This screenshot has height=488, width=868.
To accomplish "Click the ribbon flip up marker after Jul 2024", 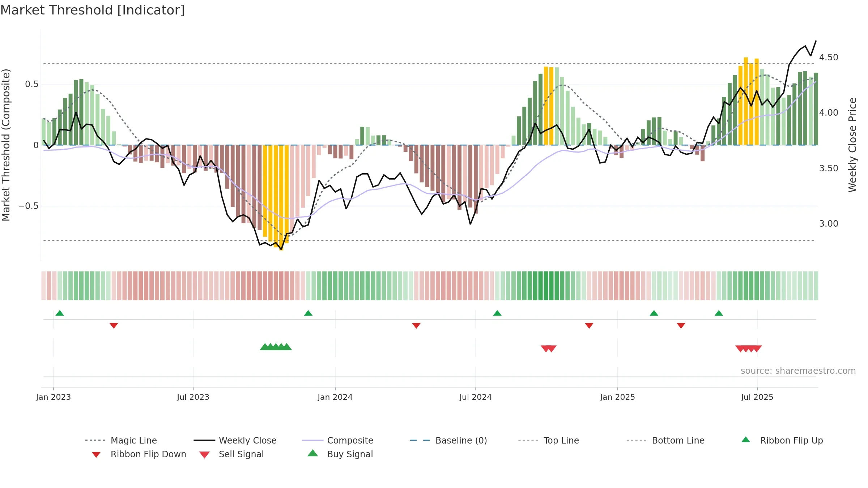I will tap(497, 313).
